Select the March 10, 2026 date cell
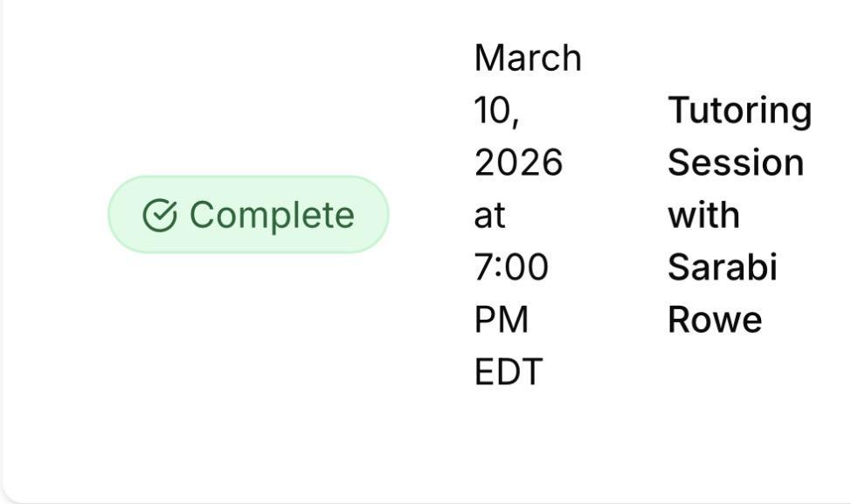Screen dimensions: 851x504 tap(527, 215)
